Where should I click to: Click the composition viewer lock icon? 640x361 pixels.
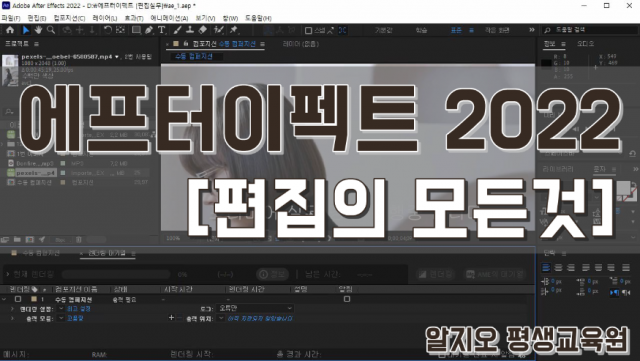pos(186,44)
